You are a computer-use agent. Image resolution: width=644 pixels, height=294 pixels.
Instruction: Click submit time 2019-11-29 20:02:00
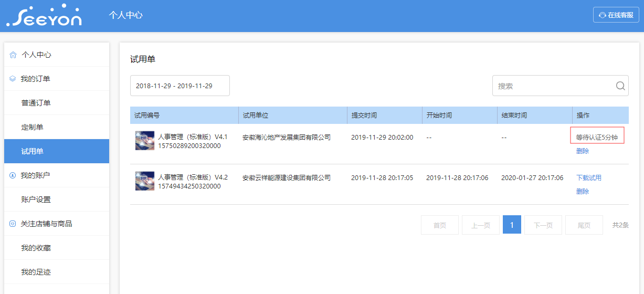pos(382,138)
